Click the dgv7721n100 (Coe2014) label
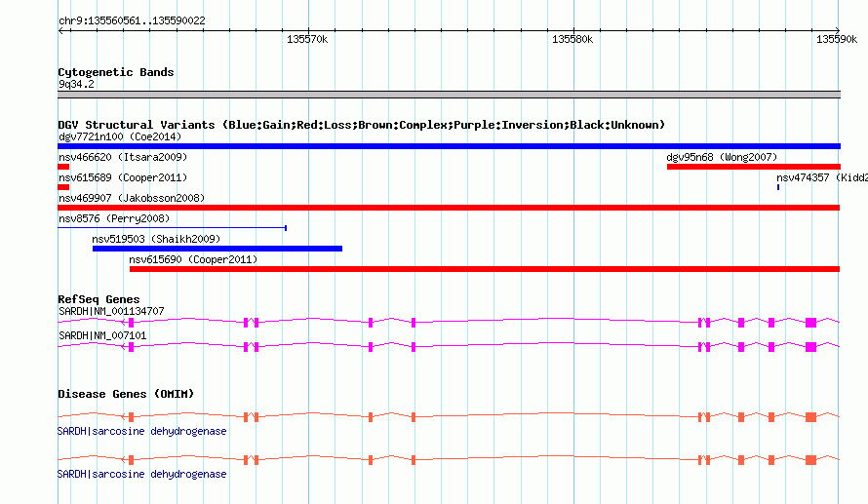 120,136
